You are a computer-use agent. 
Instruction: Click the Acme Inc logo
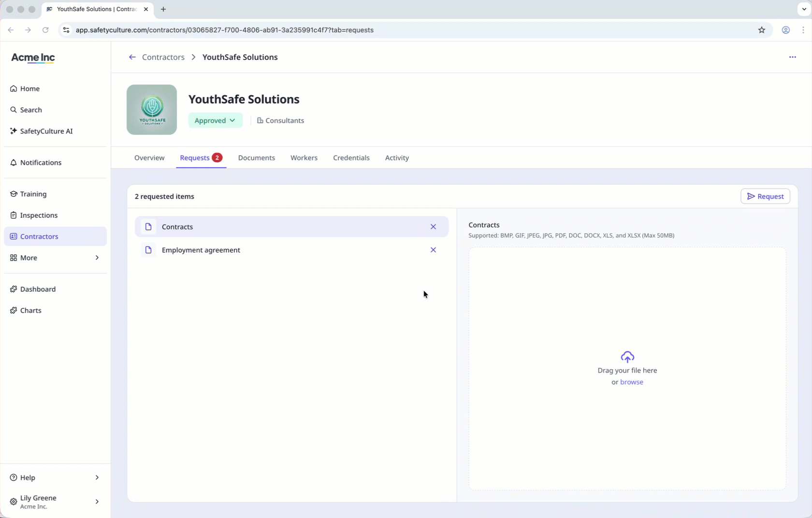(33, 58)
